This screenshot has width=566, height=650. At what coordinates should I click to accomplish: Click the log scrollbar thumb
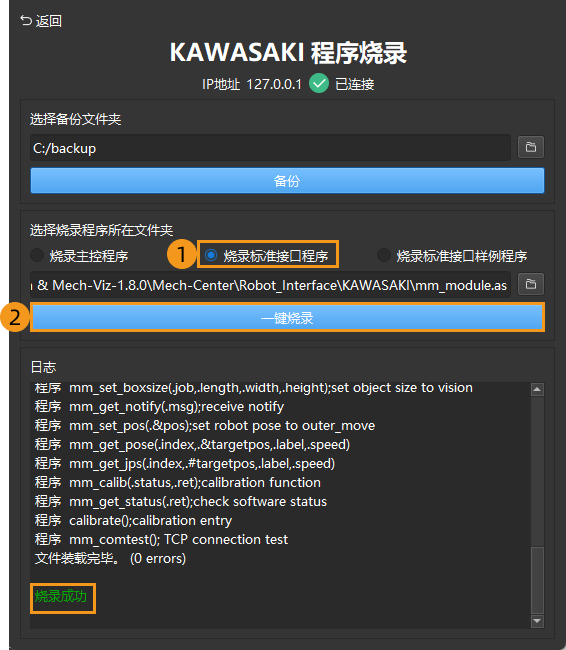tap(537, 580)
